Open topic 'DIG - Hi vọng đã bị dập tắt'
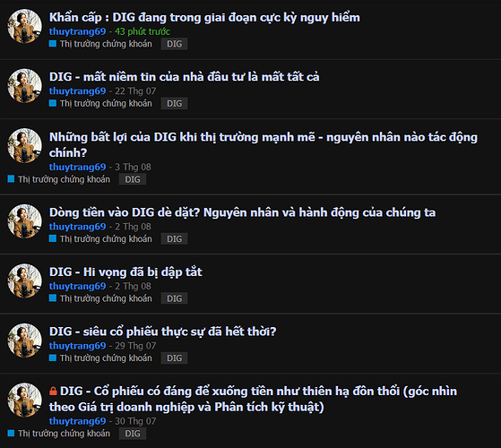501x448 pixels. pos(125,271)
